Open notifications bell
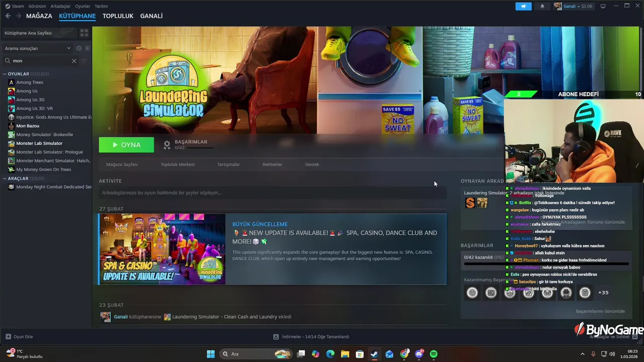This screenshot has width=644, height=362. point(542,6)
